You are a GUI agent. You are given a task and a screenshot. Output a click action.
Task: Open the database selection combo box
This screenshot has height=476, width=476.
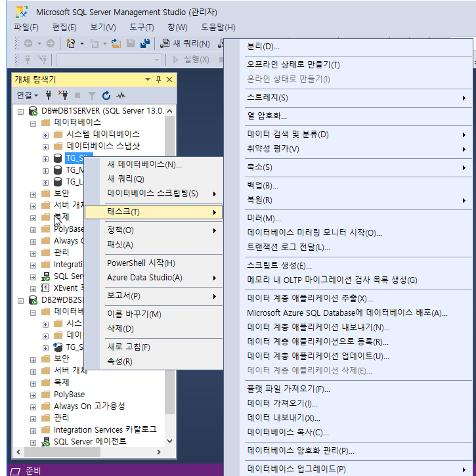point(109,60)
